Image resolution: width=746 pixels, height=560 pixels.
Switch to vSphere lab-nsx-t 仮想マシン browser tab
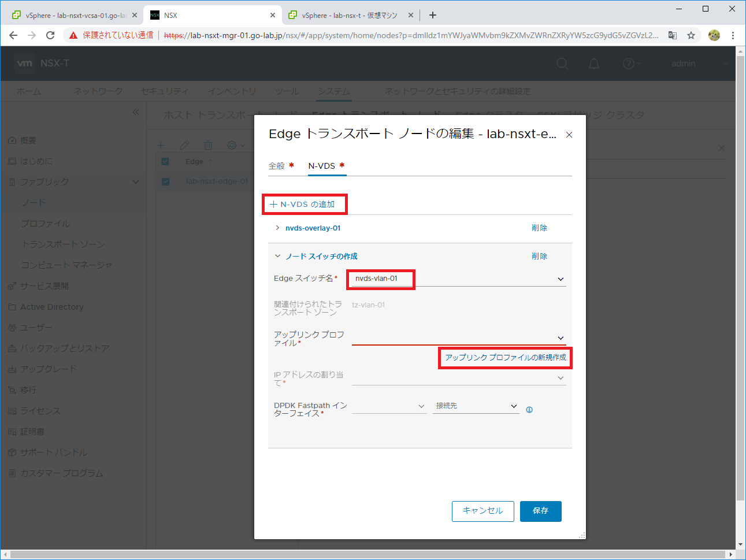tap(351, 16)
